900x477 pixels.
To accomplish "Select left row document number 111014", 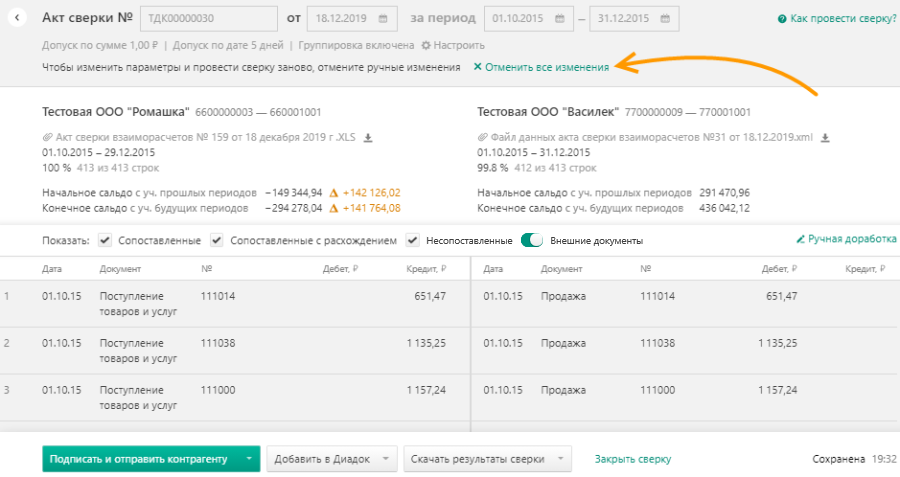I will tap(218, 296).
